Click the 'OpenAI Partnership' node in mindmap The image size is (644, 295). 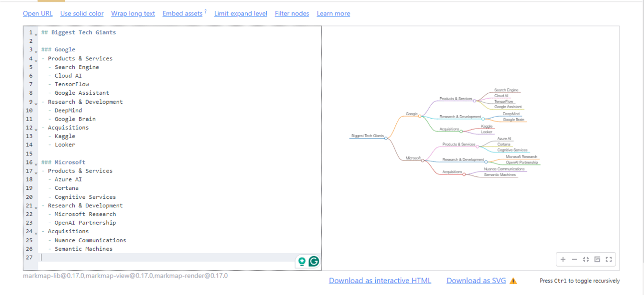pyautogui.click(x=522, y=162)
